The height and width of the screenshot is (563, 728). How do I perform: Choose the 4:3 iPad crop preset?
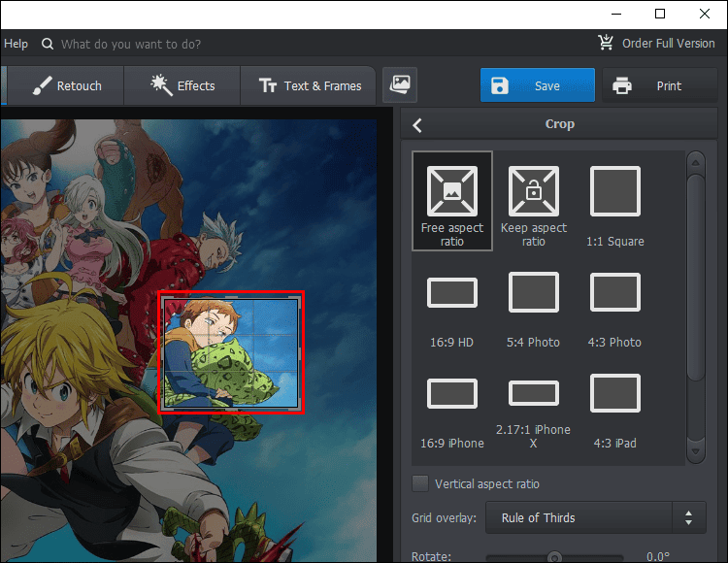click(x=615, y=394)
